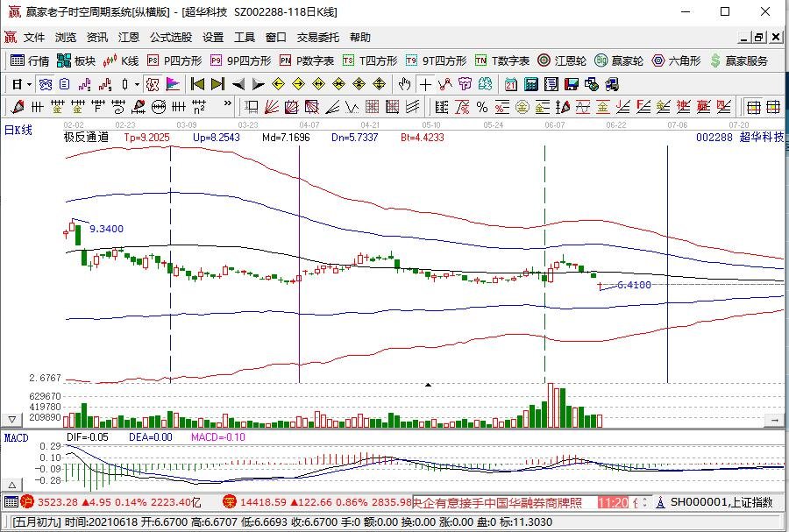Select the circled 金 golden ratio icon

pyautogui.click(x=522, y=106)
